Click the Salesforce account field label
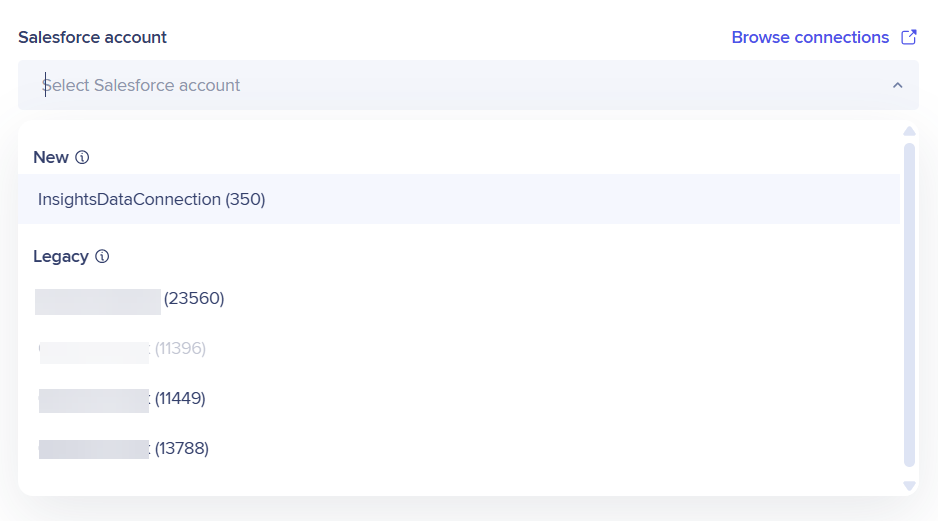 coord(92,37)
